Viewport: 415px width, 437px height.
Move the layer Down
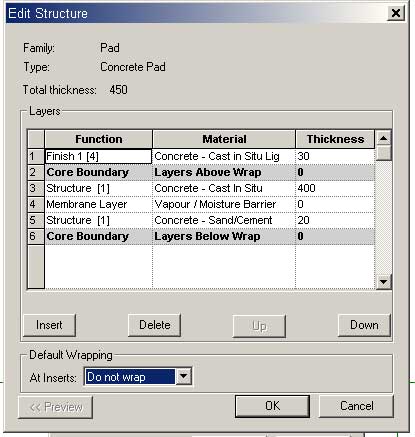tap(364, 325)
